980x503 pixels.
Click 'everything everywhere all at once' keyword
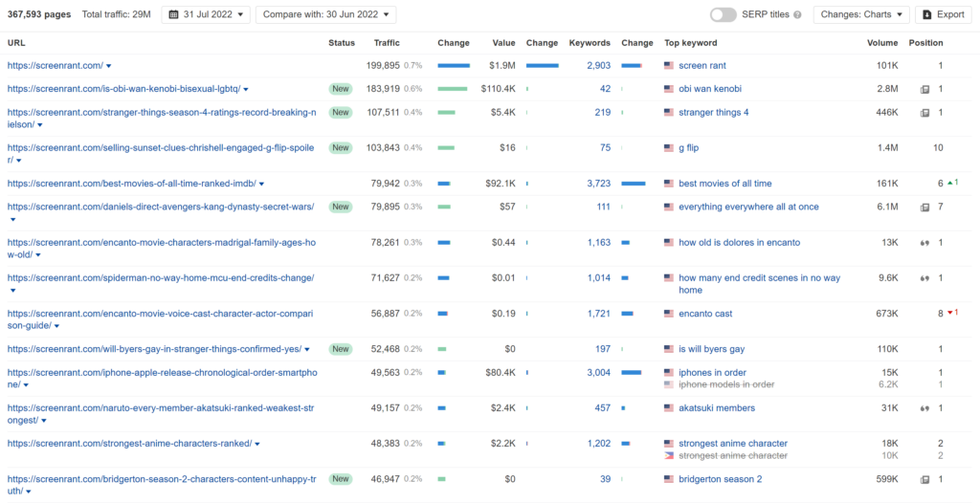click(x=748, y=207)
